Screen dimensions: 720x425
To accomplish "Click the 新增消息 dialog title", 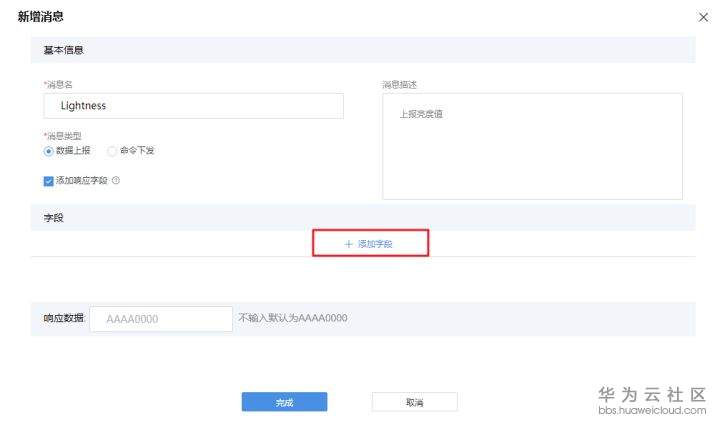I will coord(40,17).
